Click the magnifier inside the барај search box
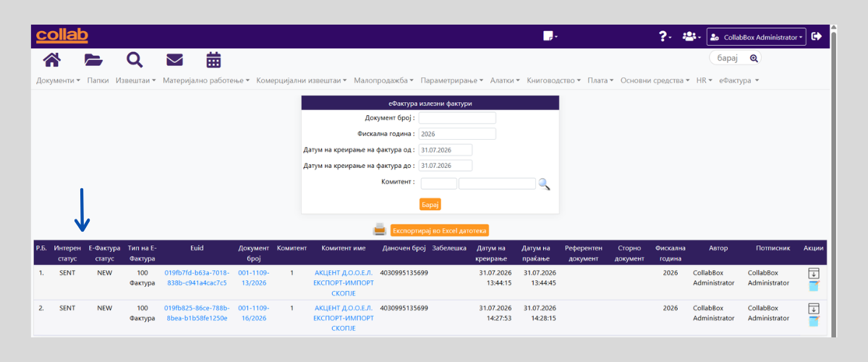 [x=754, y=58]
